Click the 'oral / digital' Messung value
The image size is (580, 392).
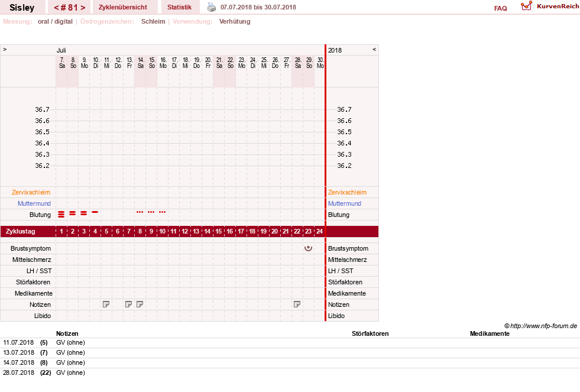(55, 21)
